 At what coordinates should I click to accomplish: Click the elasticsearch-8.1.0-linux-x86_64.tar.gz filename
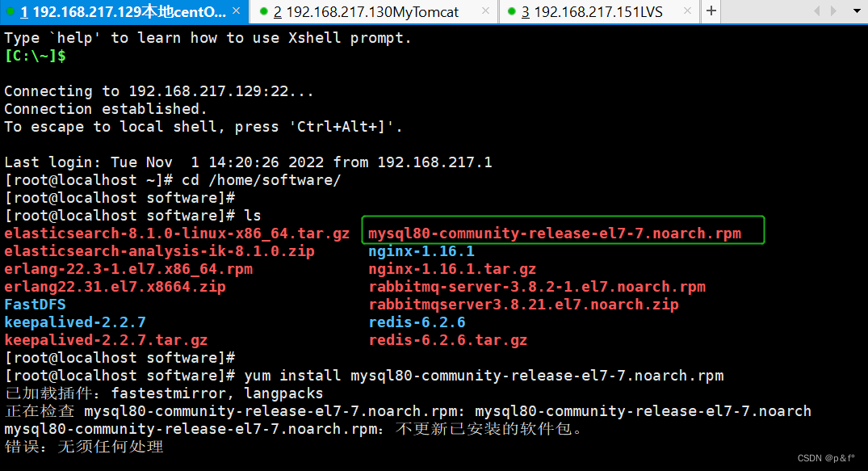(x=174, y=233)
